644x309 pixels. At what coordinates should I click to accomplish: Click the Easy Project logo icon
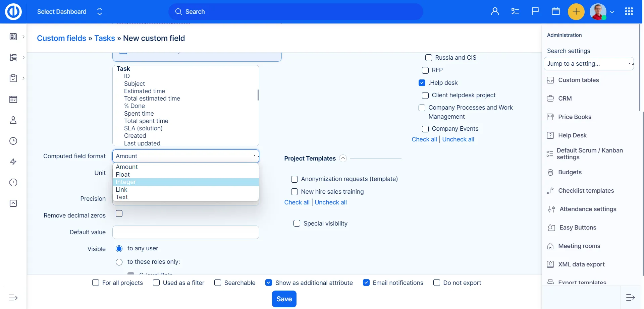(x=13, y=12)
